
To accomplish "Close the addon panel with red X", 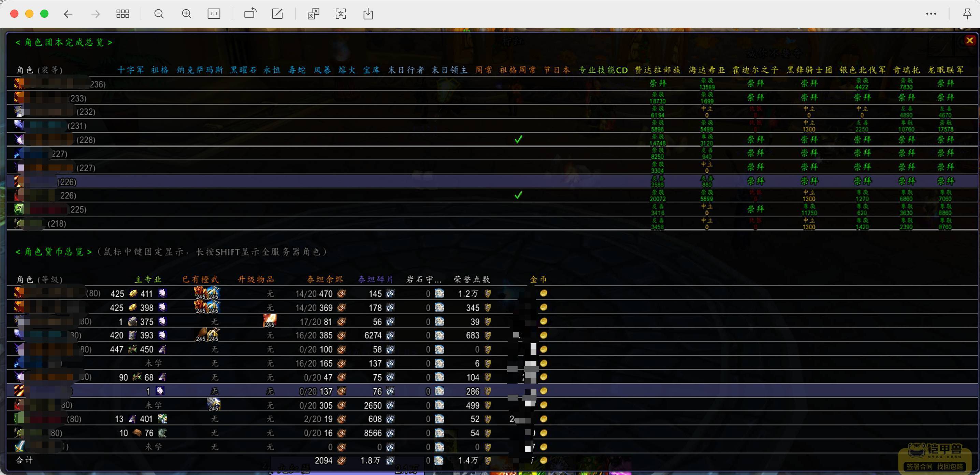I will [x=970, y=40].
